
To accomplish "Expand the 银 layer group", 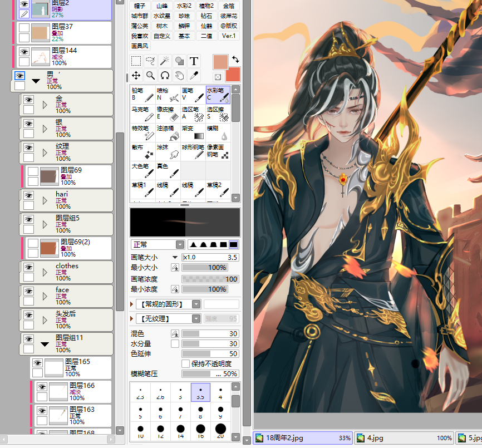I will click(45, 129).
